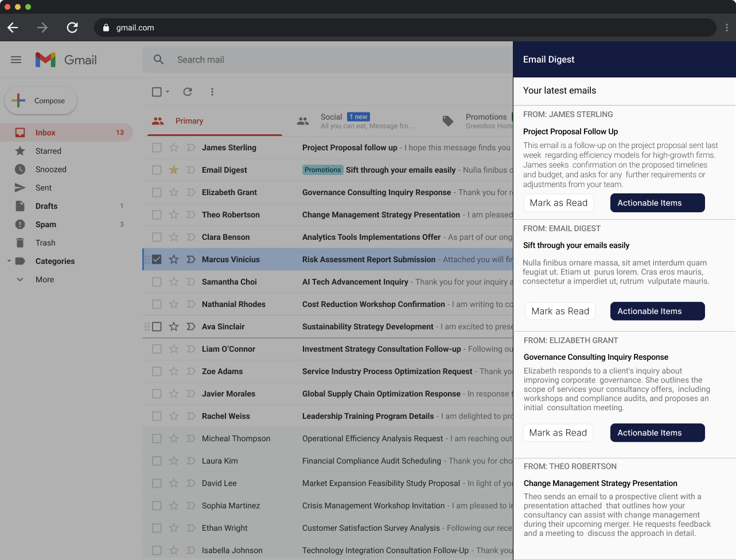The width and height of the screenshot is (736, 560).
Task: Mark Liam O'Connor email as important
Action: point(191,349)
